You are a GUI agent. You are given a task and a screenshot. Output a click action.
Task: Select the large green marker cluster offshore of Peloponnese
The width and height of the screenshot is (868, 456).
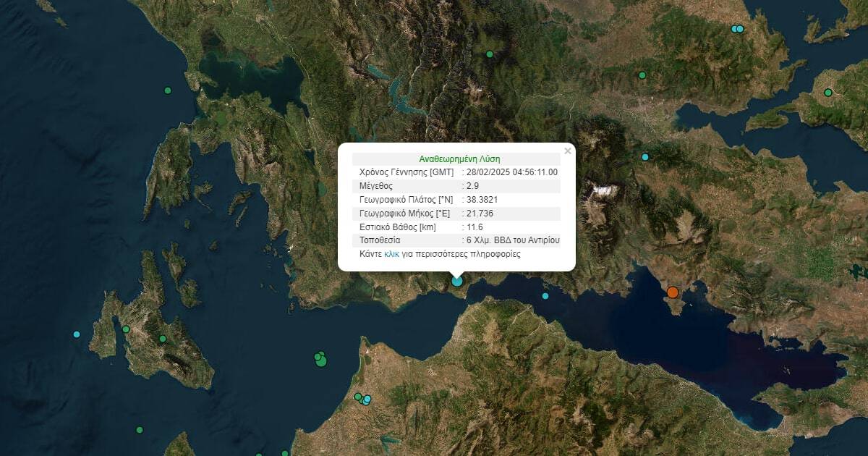320,359
